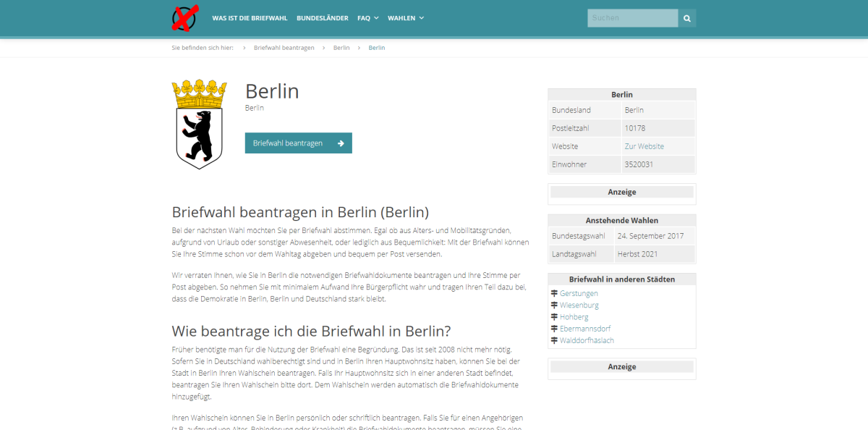The width and height of the screenshot is (868, 430).
Task: Click the signpost icon beside Ebermannsdorf
Action: pyautogui.click(x=554, y=329)
